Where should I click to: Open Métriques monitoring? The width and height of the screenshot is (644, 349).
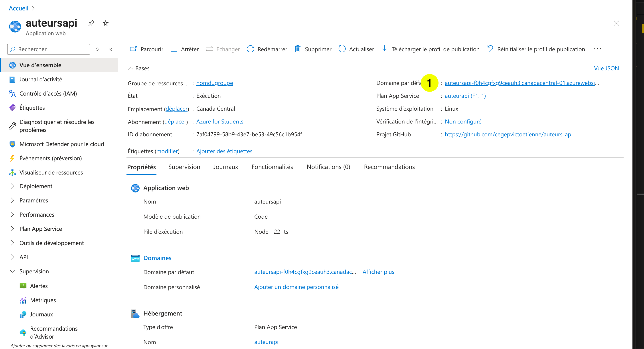click(x=43, y=300)
